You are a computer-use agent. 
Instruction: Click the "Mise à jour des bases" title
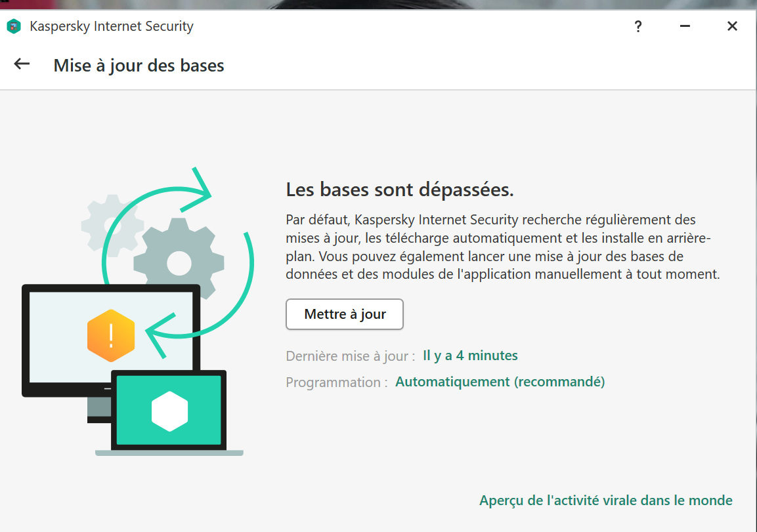139,65
